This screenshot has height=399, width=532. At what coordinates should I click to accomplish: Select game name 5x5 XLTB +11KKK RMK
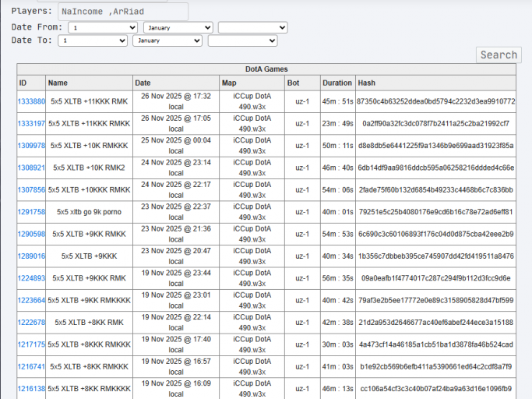click(x=90, y=101)
